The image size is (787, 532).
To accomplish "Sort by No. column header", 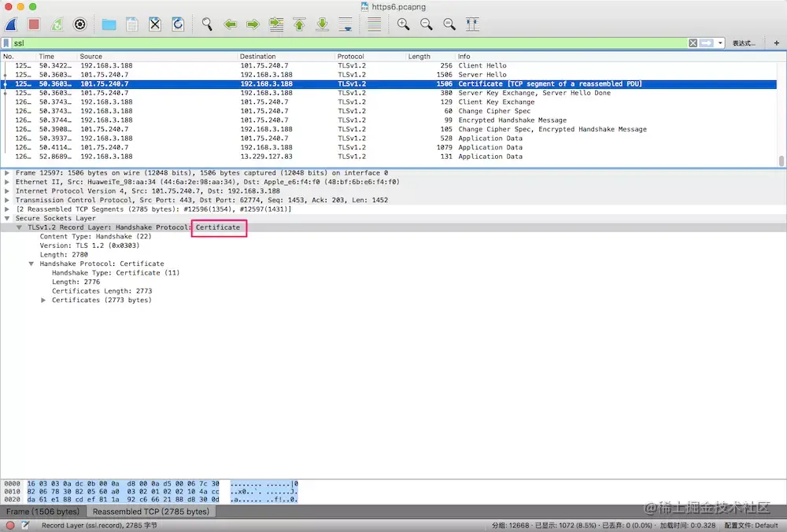I will (19, 56).
